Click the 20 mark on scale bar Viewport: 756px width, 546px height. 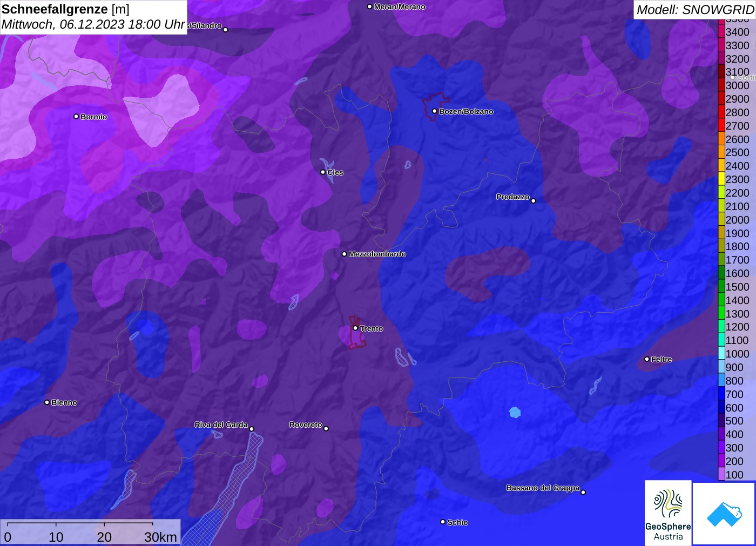104,537
